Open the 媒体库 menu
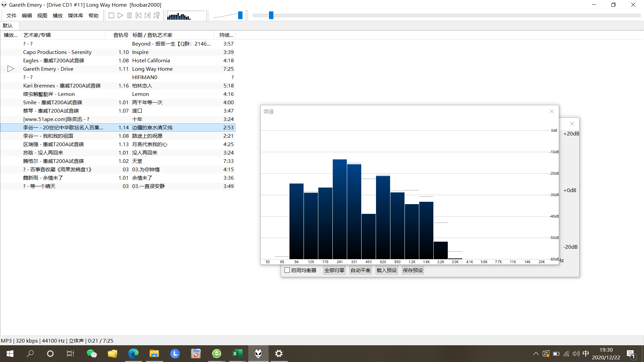This screenshot has width=644, height=362. point(75,15)
